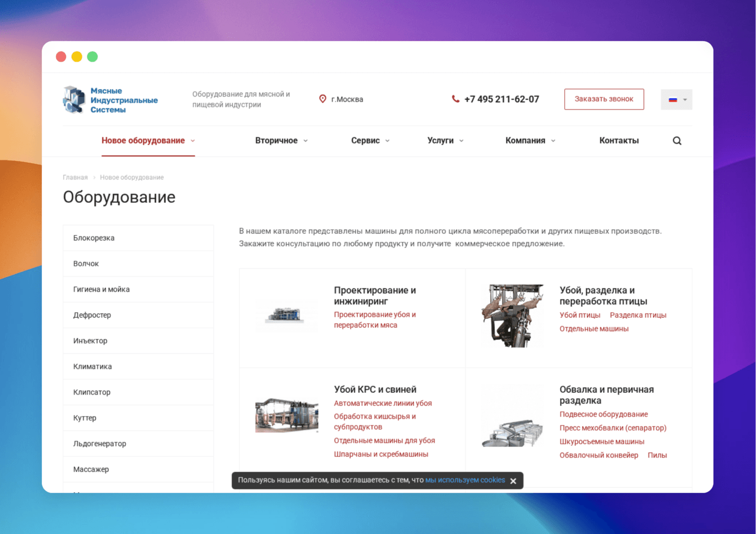Click the Новое оборудование breadcrumb
The height and width of the screenshot is (534, 756).
tap(132, 177)
